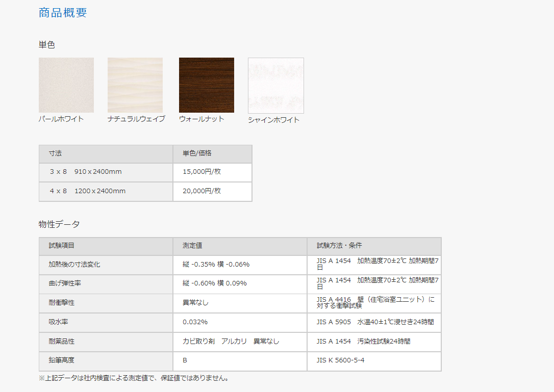Select the 3×8 910×2400mm size cell
This screenshot has height=392, width=554.
pyautogui.click(x=86, y=172)
